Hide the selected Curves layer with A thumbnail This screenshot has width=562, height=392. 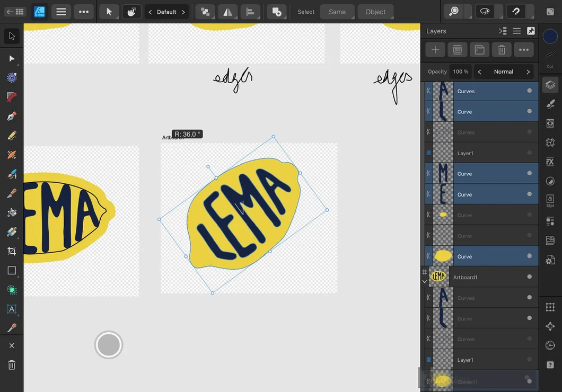(529, 91)
